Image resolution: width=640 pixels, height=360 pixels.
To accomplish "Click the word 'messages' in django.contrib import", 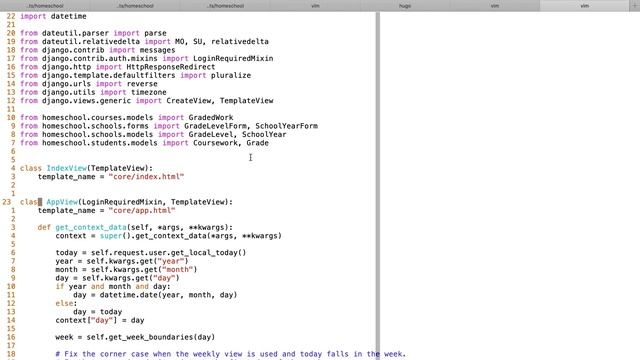I will click(x=157, y=50).
